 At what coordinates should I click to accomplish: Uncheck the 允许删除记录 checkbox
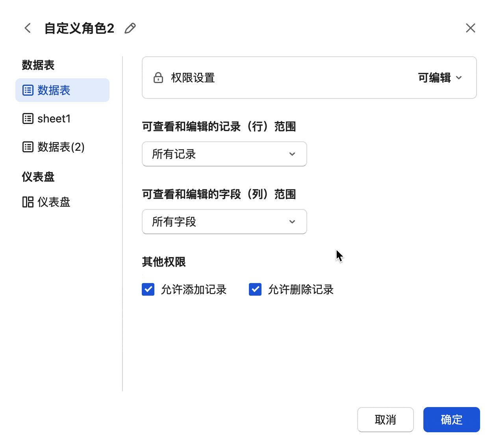coord(255,289)
